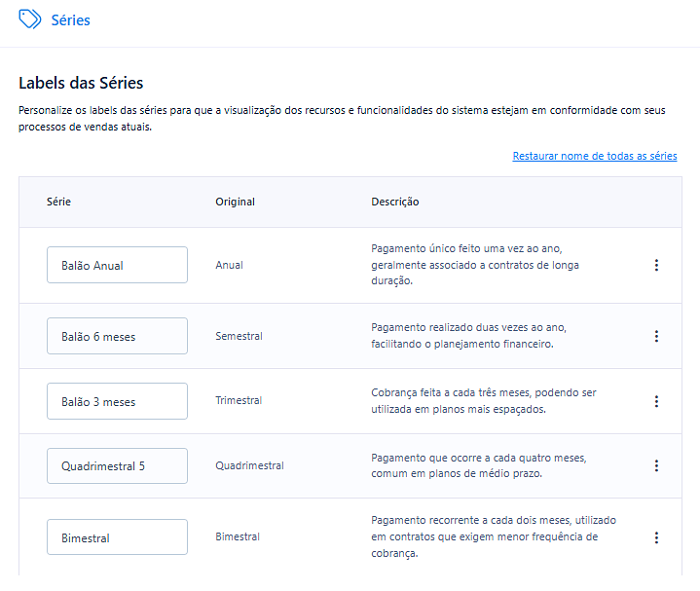
Task: Edit the Balão 6 meses input field
Action: (117, 336)
